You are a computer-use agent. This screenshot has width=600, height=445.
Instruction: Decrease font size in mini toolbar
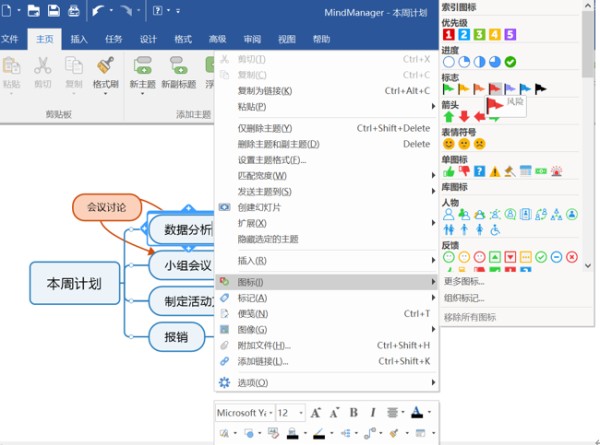coord(334,412)
